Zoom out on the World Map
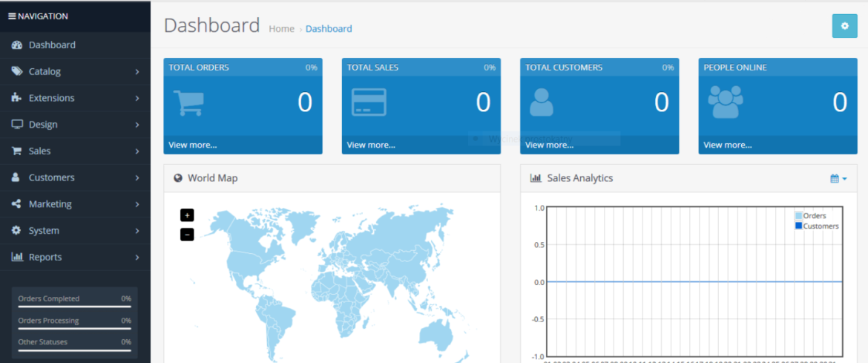Viewport: 868px width, 363px height. pos(187,235)
